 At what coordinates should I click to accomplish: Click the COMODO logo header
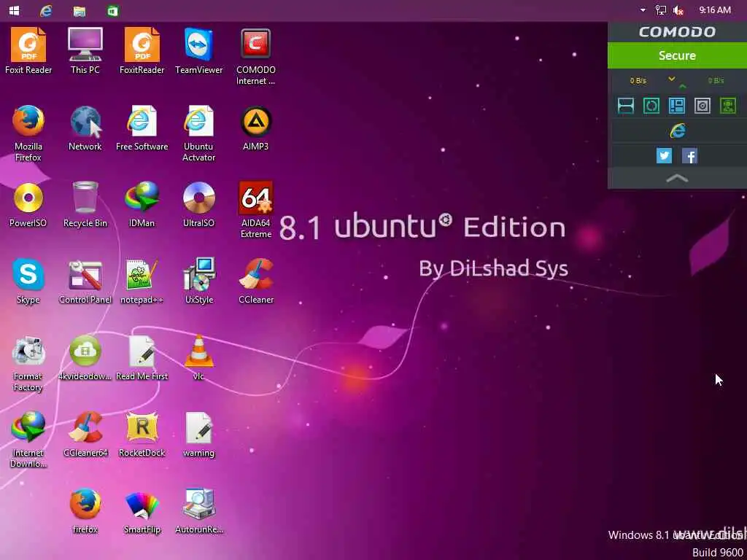(677, 32)
